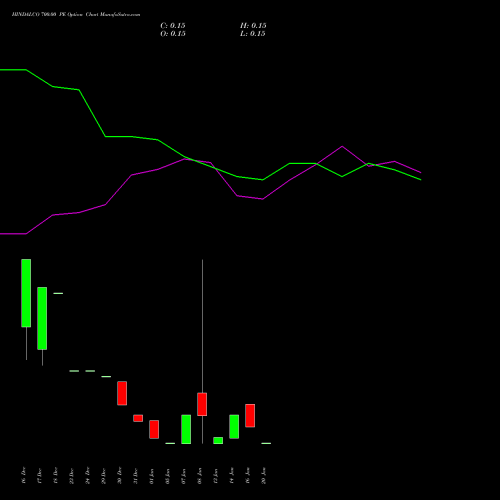This screenshot has width=500, height=500.
Task: Select the green candlestick above 14 Jan
Action: click(234, 427)
